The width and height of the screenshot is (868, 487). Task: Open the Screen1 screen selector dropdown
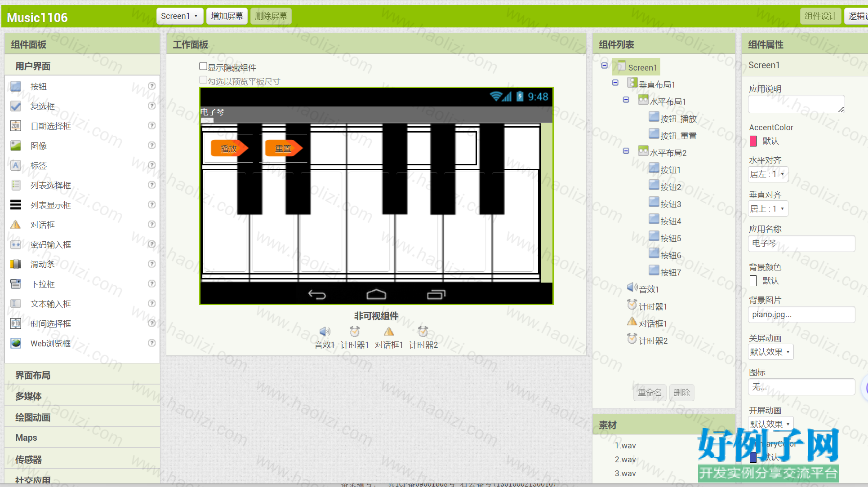pos(180,16)
